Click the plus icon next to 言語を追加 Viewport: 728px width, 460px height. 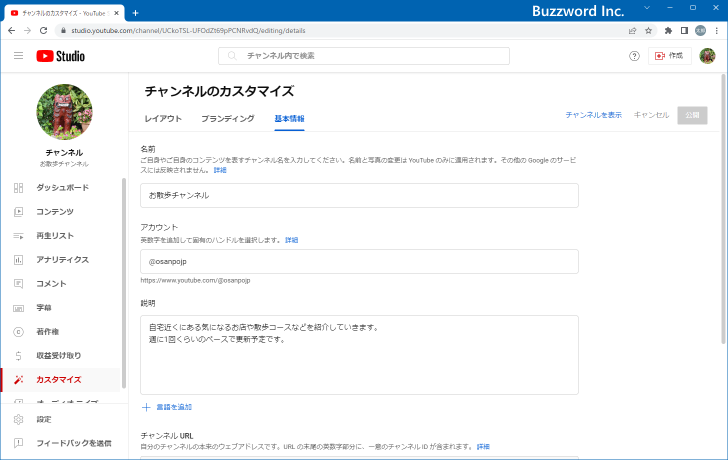146,407
